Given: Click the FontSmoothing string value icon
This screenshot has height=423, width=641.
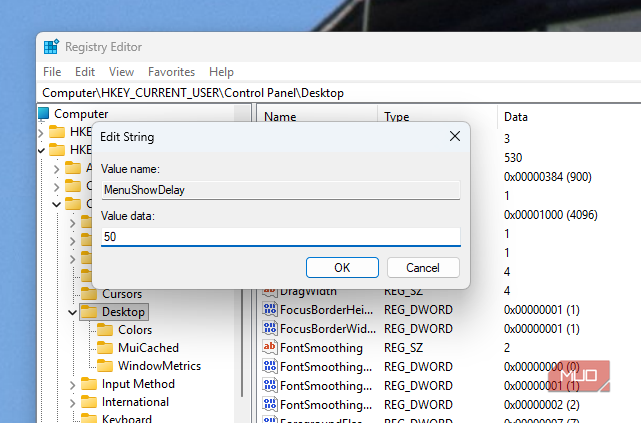Looking at the screenshot, I should point(270,347).
